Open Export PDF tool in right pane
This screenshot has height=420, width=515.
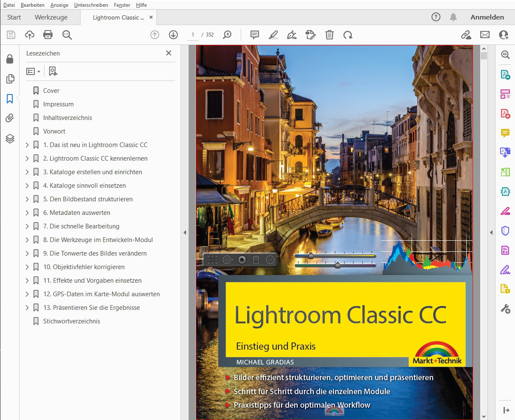coord(505,75)
